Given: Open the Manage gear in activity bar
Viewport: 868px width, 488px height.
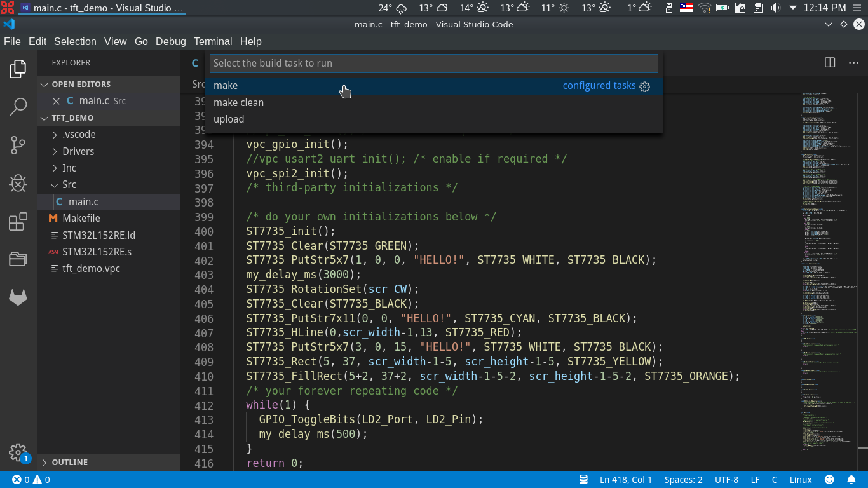Looking at the screenshot, I should pyautogui.click(x=18, y=452).
